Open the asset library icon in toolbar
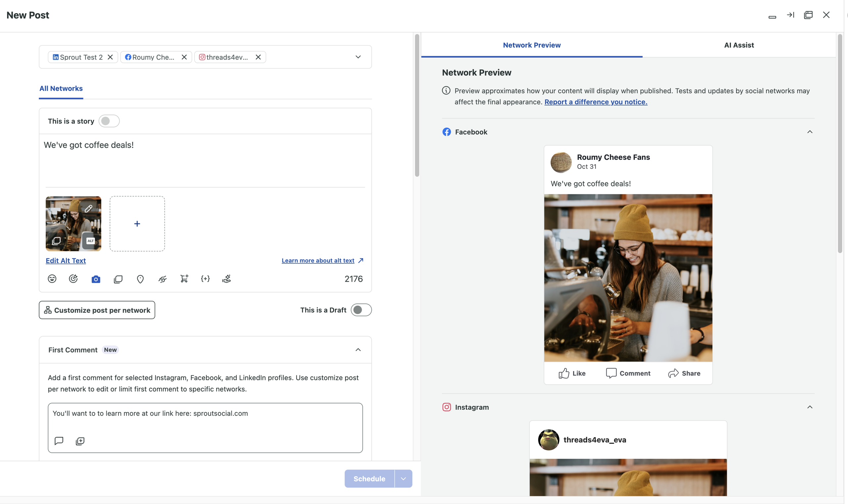 point(118,279)
